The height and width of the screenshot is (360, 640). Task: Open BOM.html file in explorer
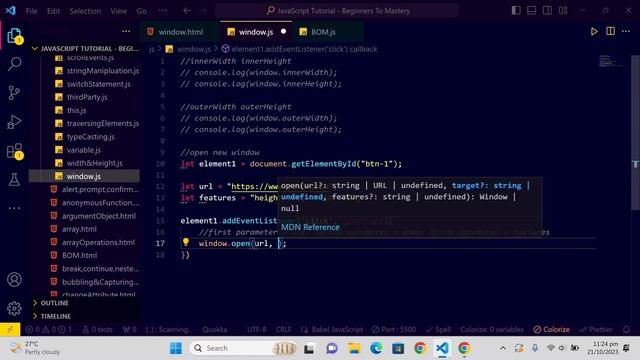(79, 255)
